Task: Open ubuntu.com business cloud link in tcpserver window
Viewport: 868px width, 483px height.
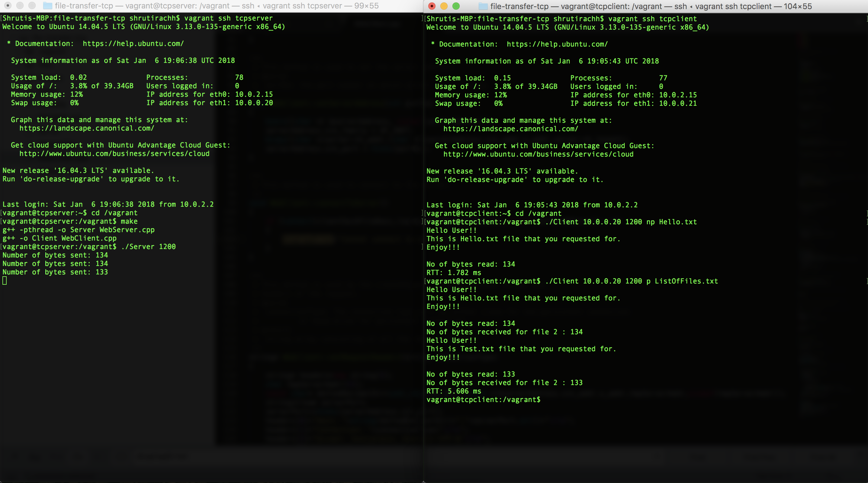Action: pos(114,154)
